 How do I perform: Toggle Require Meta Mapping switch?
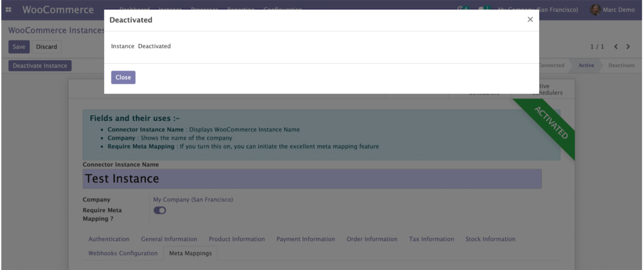click(x=160, y=210)
